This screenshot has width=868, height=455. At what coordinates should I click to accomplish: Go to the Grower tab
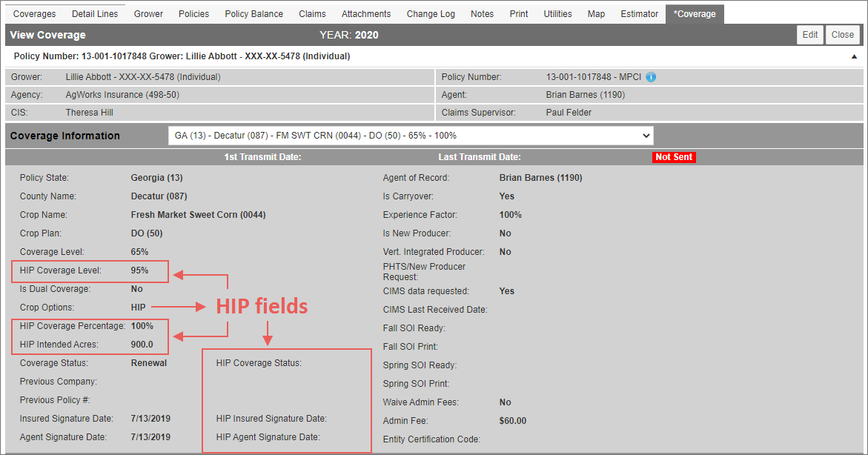pyautogui.click(x=148, y=14)
